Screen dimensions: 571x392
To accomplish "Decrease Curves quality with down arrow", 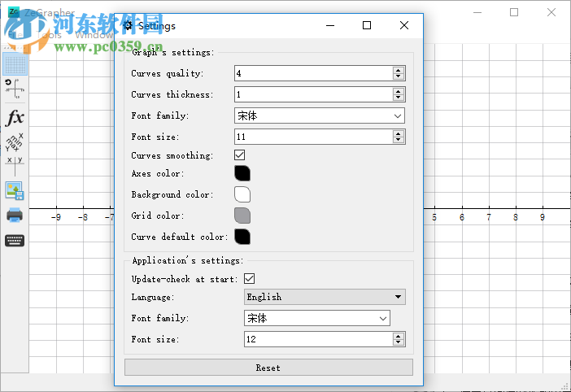I will 399,76.
